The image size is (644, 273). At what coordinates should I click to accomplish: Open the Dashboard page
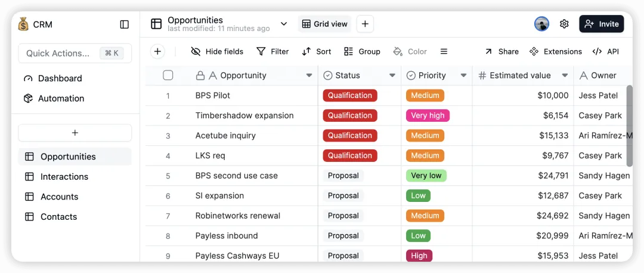(x=60, y=78)
